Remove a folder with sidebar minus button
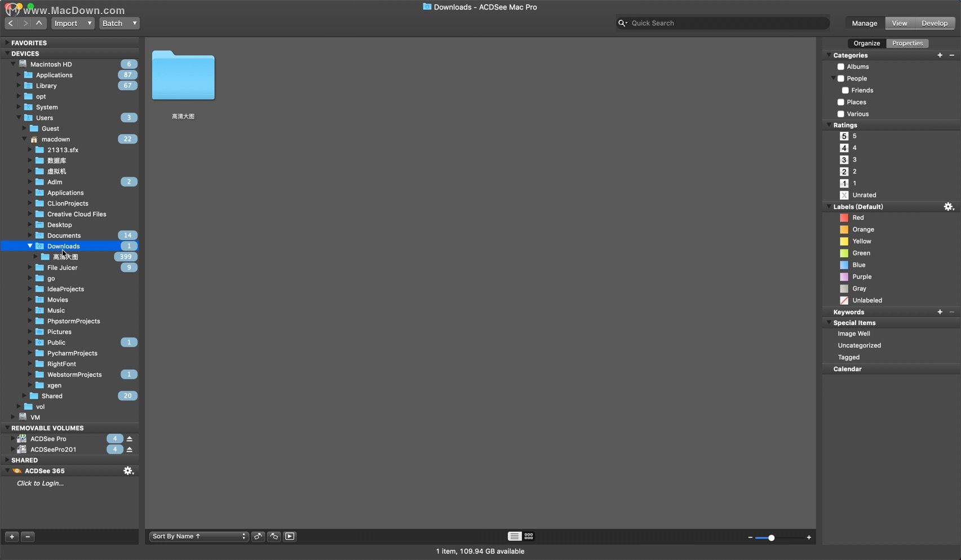 tap(28, 536)
